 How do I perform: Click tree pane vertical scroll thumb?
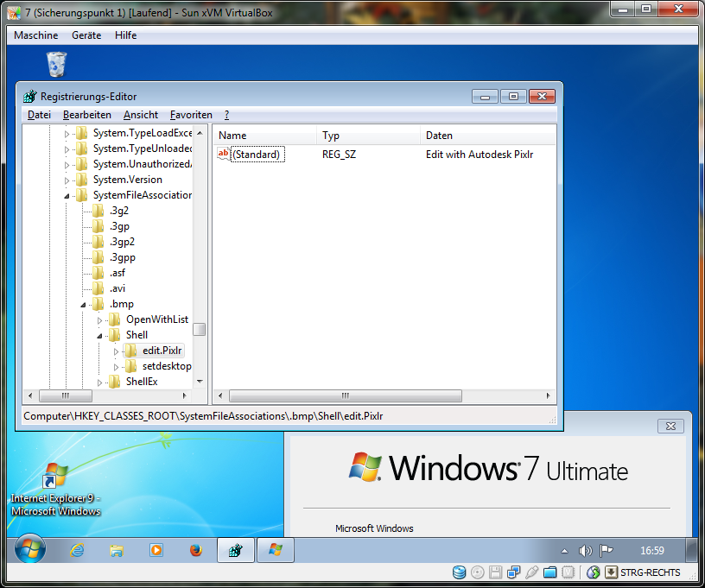click(x=200, y=329)
